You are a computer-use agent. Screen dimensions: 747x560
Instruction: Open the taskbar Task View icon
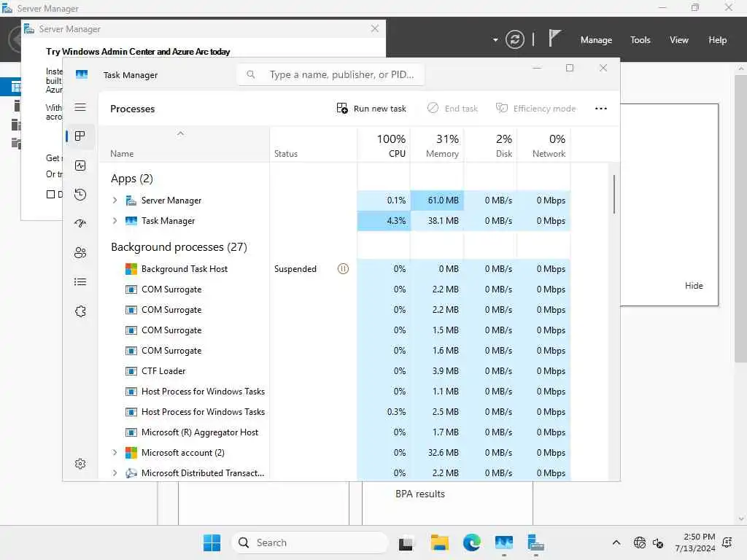(x=406, y=542)
